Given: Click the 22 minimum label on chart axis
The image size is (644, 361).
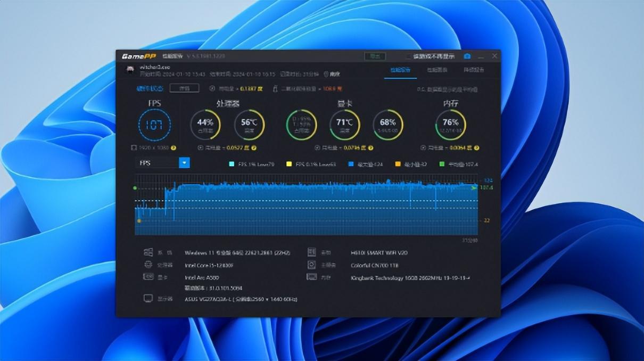Looking at the screenshot, I should point(487,220).
